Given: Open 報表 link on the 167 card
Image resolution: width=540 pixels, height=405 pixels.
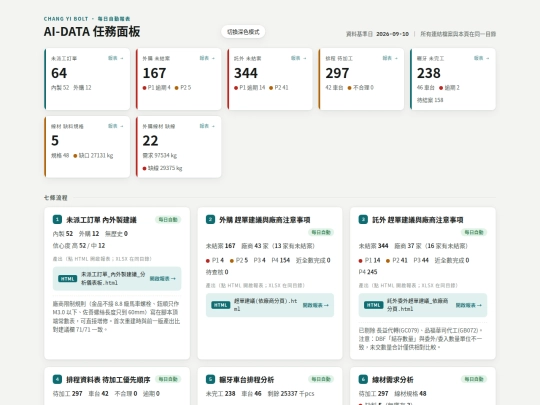Looking at the screenshot, I should pos(207,58).
